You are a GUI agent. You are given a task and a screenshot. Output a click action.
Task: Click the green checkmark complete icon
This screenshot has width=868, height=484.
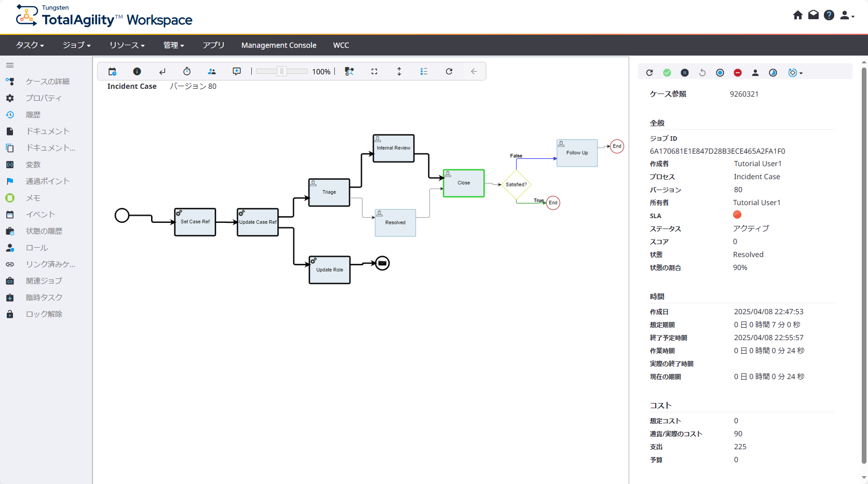coord(667,73)
